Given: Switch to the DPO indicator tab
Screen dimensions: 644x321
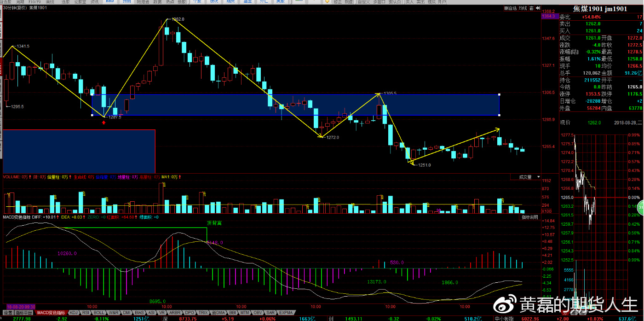Looking at the screenshot, I should pos(190,313).
